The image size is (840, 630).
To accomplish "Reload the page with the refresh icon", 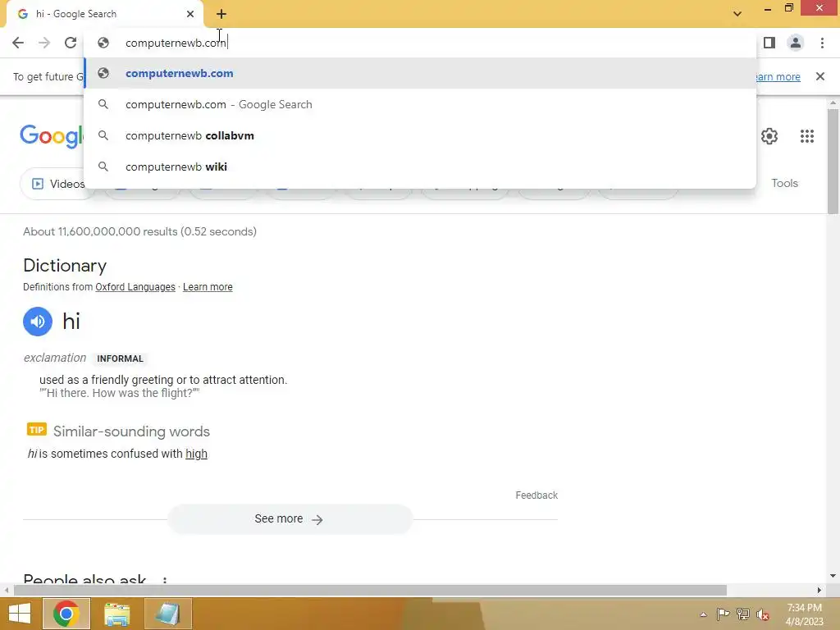I will pyautogui.click(x=71, y=43).
